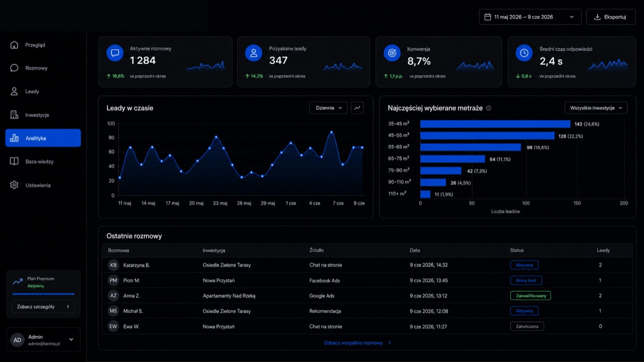Click the Aktywne rozmowy chat icon
This screenshot has width=644, height=362.
[114, 53]
